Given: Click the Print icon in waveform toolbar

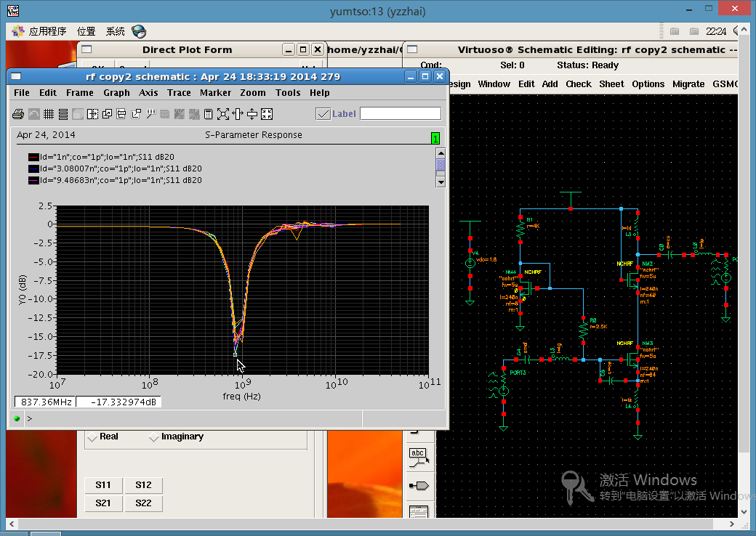Looking at the screenshot, I should point(19,114).
